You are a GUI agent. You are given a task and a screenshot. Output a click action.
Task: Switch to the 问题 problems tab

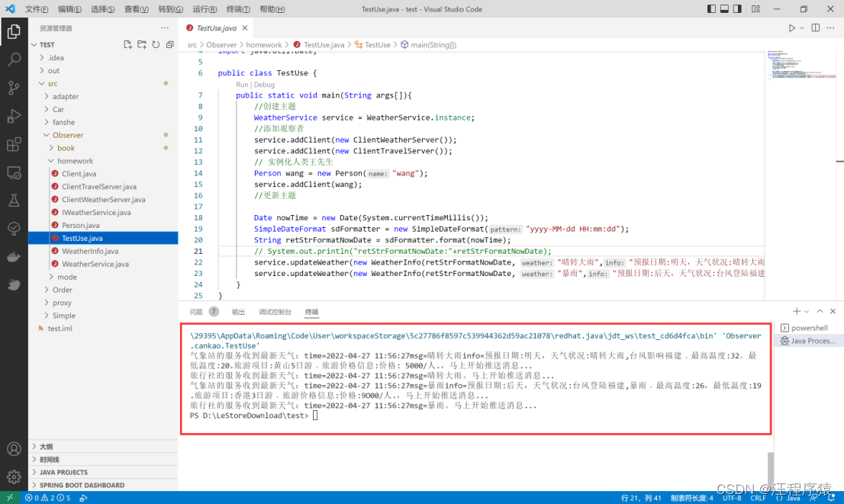tap(196, 312)
